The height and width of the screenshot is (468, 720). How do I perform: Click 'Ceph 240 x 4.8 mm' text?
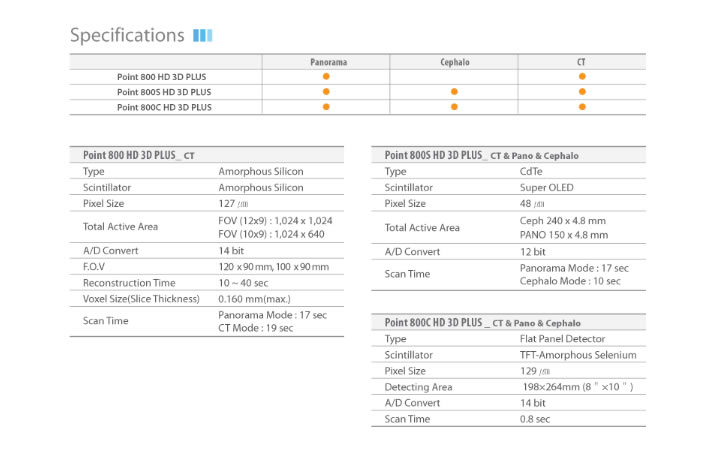tap(562, 220)
